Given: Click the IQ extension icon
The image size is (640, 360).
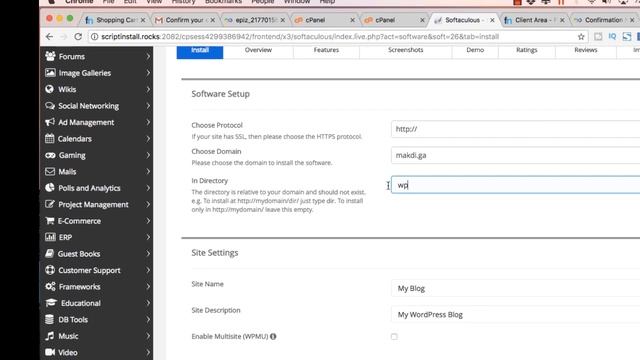Looking at the screenshot, I should pyautogui.click(x=612, y=36).
